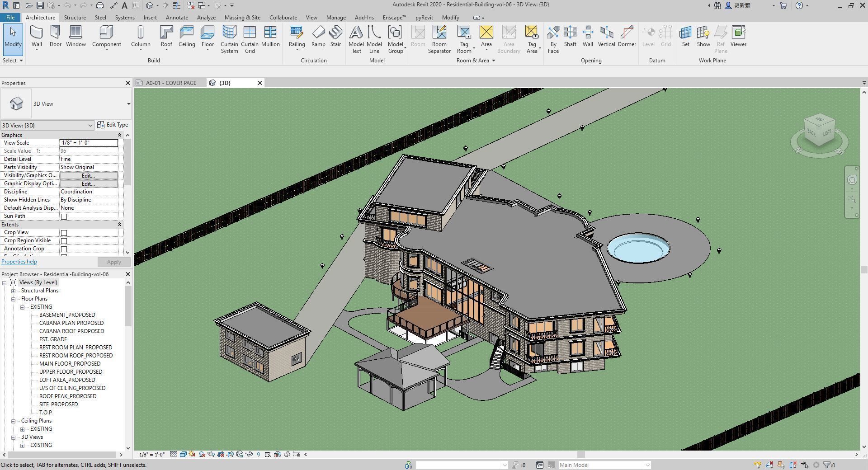Select the Dormer opening tool
Viewport: 868px width, 470px height.
627,36
